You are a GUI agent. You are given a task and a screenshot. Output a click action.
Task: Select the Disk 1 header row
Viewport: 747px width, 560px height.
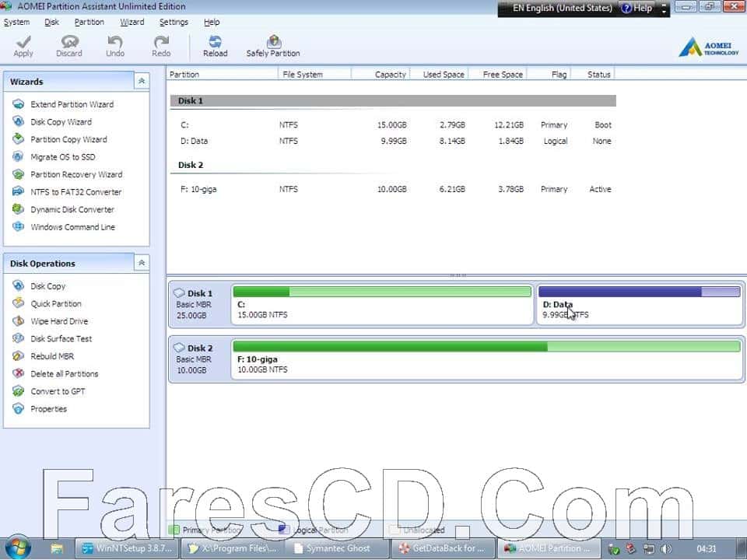pos(393,101)
